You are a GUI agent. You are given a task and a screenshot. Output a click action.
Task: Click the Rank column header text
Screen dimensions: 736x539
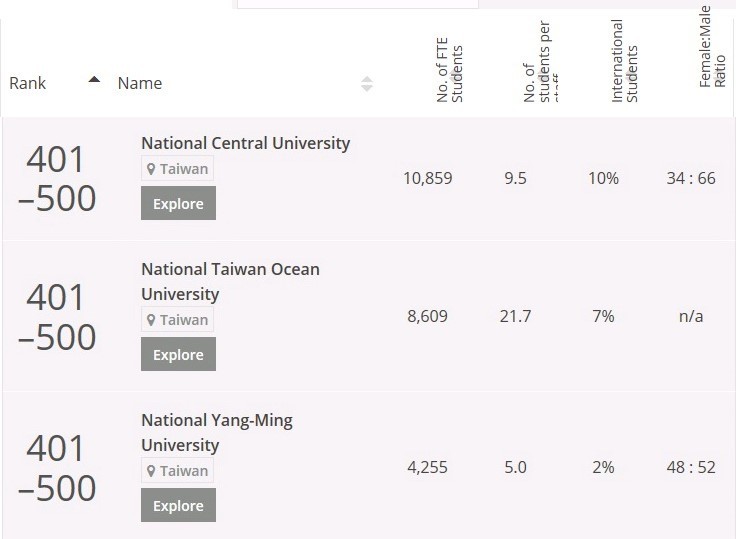(27, 84)
